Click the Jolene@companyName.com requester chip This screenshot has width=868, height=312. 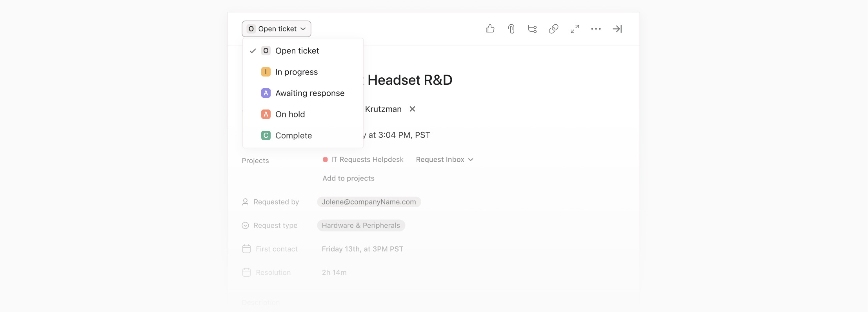click(x=369, y=202)
